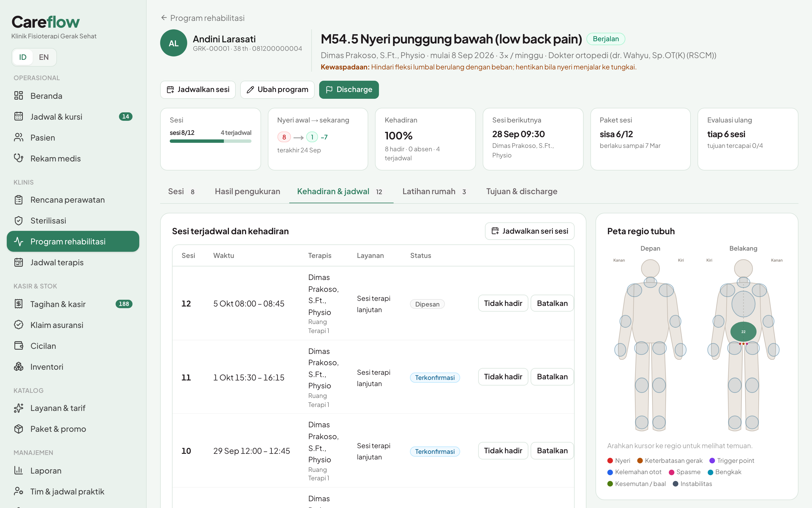Open the Latihan rumah tab

[434, 192]
